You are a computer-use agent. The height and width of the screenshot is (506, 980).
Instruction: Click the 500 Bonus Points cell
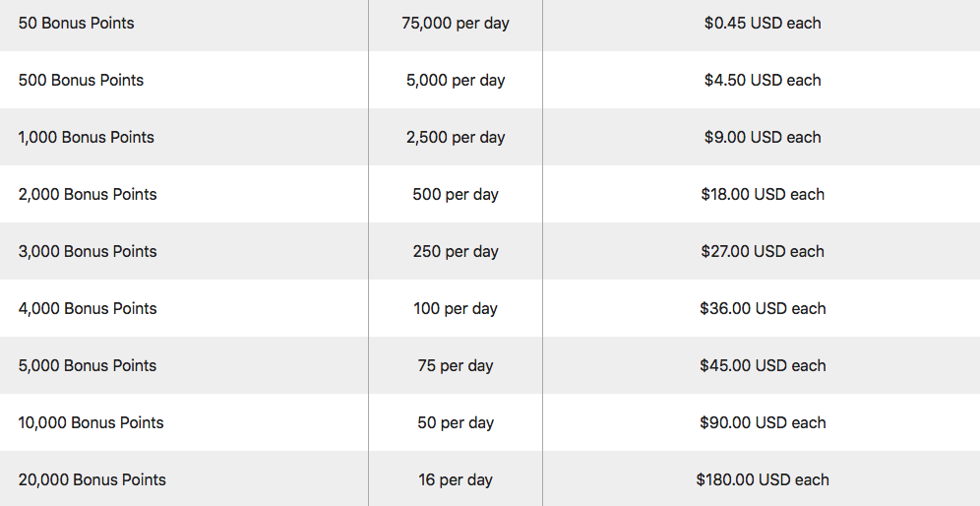click(81, 80)
